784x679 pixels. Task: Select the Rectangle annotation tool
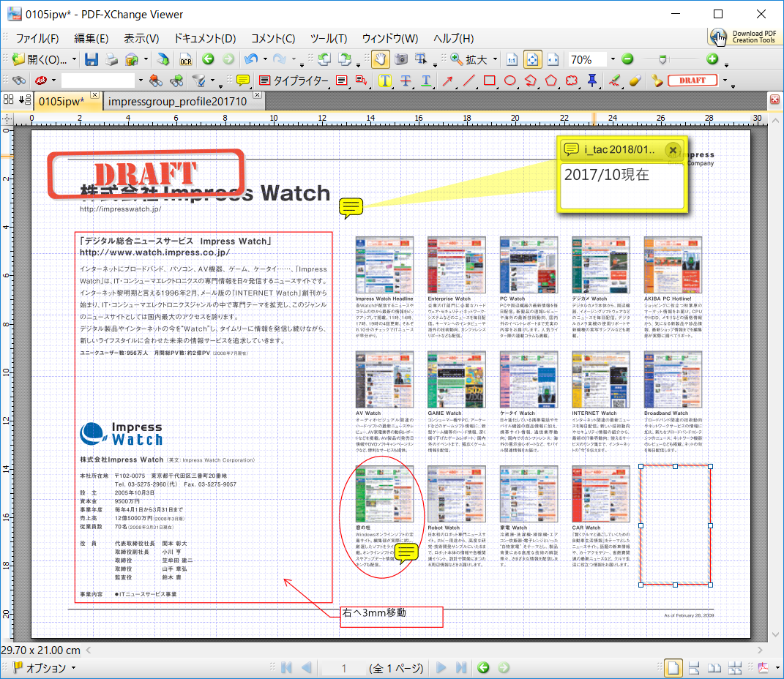(x=489, y=79)
